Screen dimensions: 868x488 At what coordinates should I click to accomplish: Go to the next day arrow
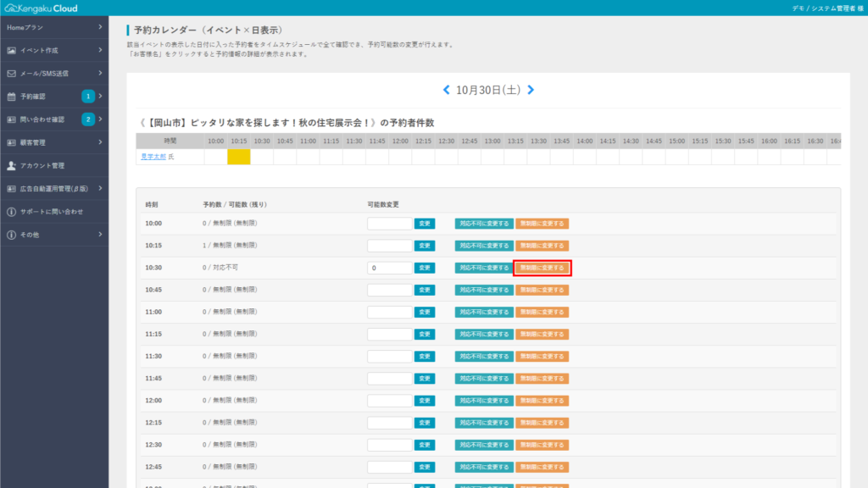pyautogui.click(x=531, y=90)
